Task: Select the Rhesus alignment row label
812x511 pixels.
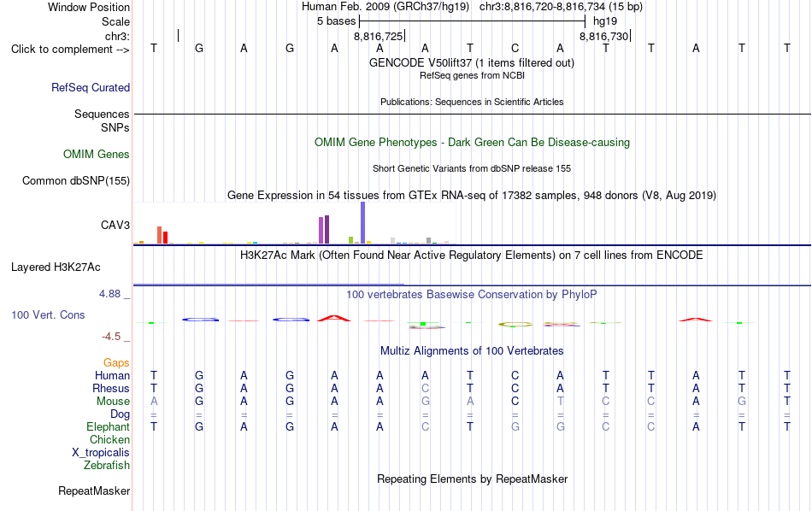Action: pos(111,388)
